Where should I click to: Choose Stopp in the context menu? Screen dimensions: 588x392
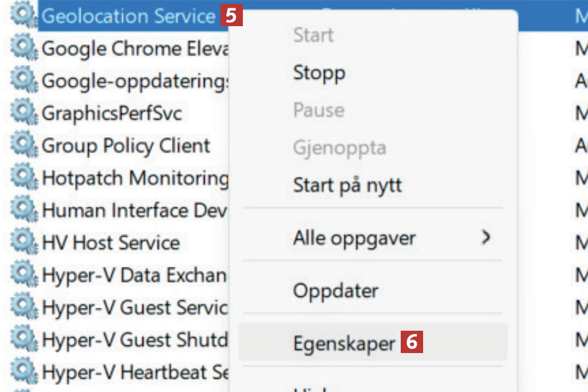(x=319, y=72)
